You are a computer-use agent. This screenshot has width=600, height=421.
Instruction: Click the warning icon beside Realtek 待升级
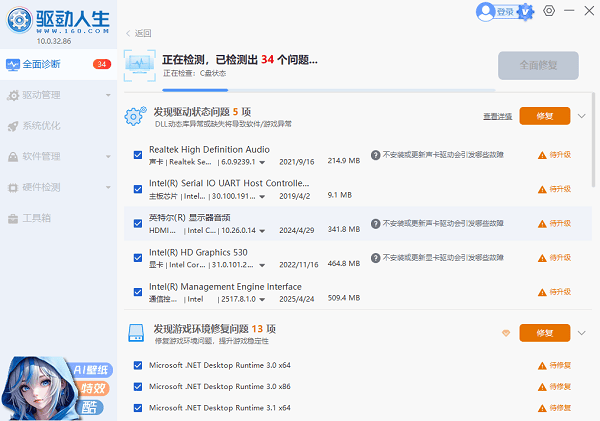[541, 155]
